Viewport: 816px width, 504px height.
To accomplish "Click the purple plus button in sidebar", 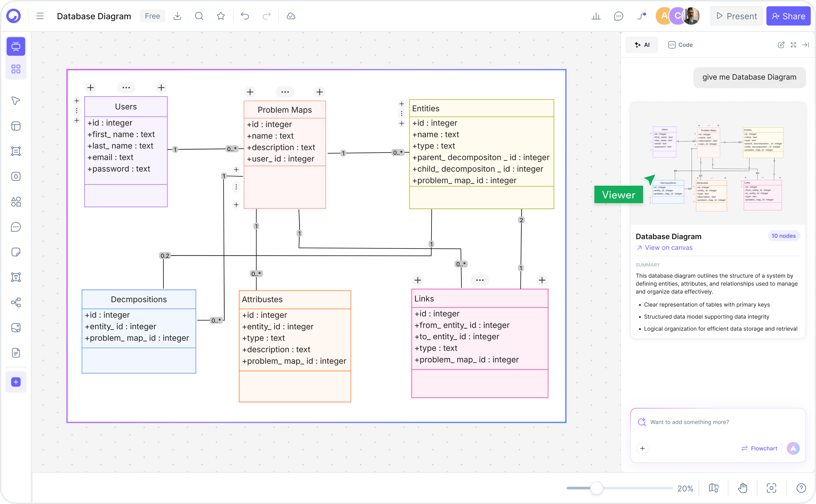I will [x=16, y=382].
